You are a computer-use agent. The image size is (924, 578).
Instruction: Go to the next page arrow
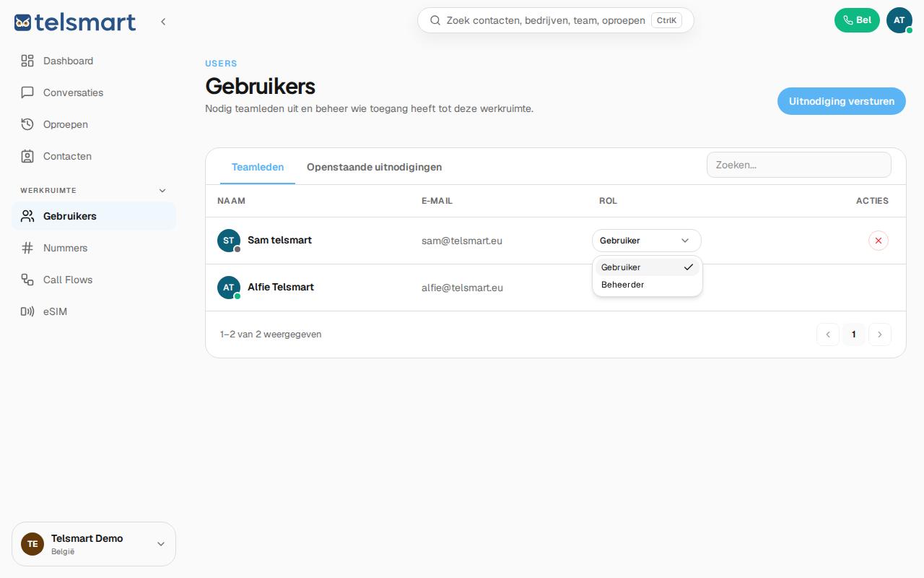[x=880, y=335]
